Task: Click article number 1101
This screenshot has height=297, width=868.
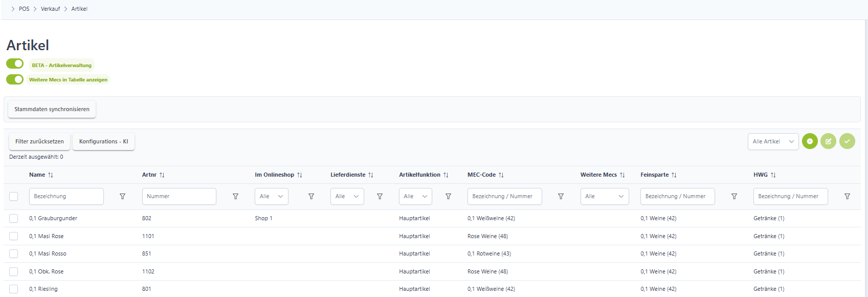Action: pos(148,236)
